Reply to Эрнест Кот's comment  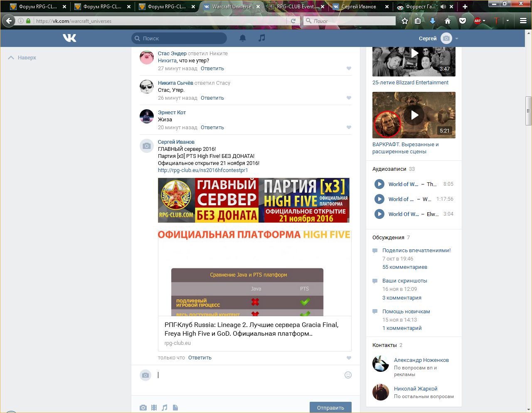pos(212,128)
